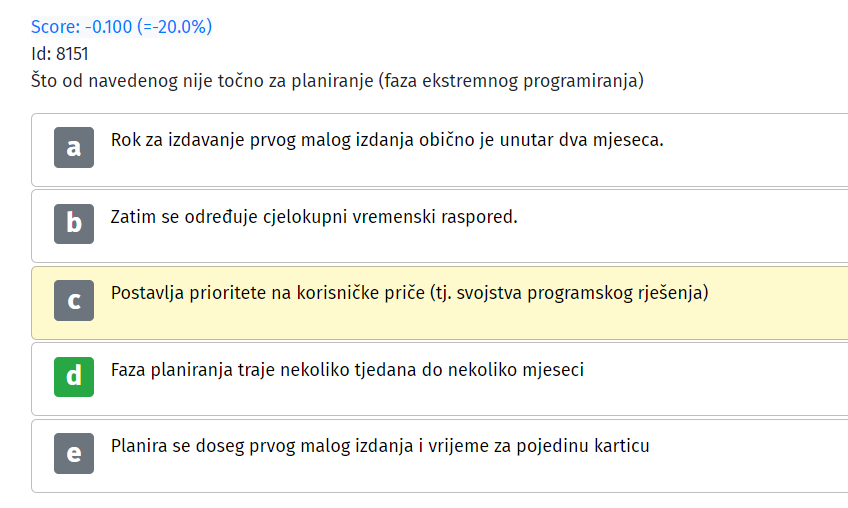Click the gray 'b' letter badge
This screenshot has width=848, height=508.
pyautogui.click(x=74, y=223)
